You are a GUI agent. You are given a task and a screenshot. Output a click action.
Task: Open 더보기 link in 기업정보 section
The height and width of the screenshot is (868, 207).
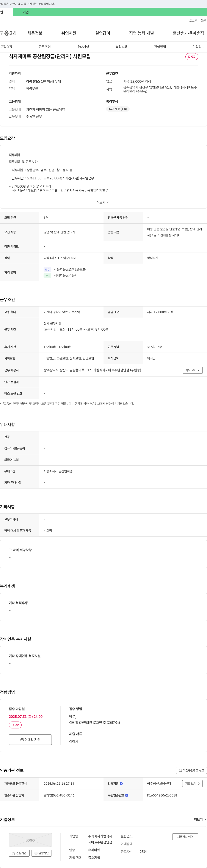pos(200,820)
